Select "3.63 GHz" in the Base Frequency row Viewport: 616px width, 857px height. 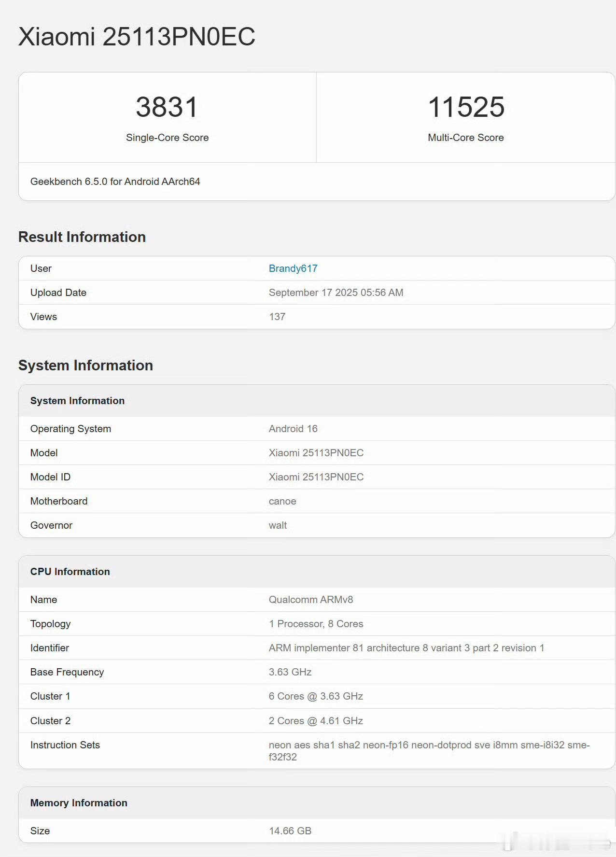click(x=290, y=672)
